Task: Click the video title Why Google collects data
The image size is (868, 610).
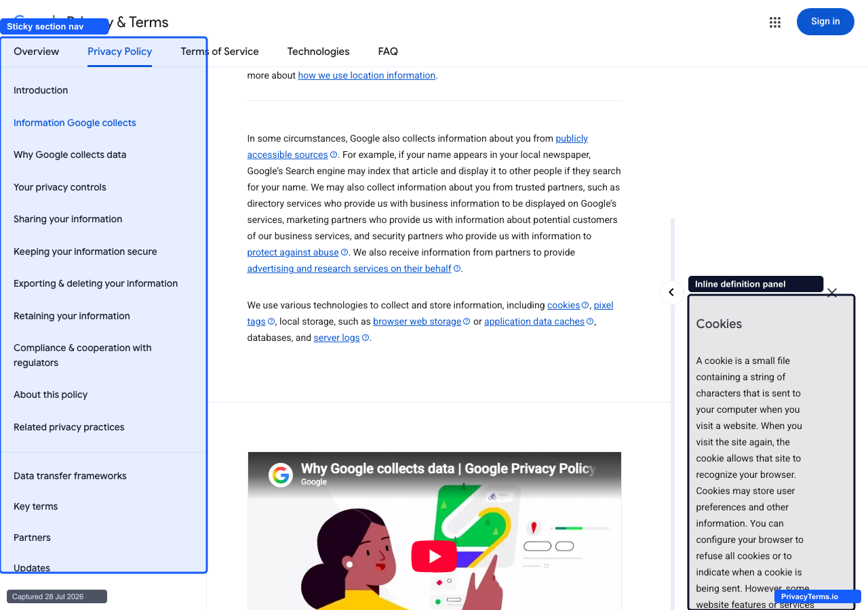Action: pyautogui.click(x=448, y=468)
